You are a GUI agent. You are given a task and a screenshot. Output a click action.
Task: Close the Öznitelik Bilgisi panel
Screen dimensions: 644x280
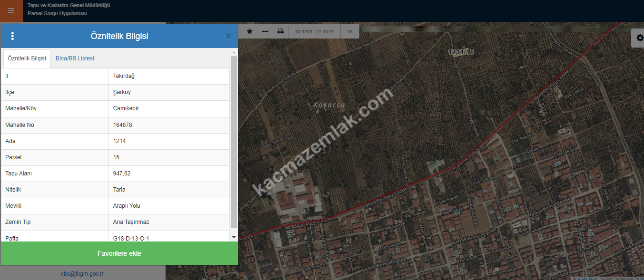[228, 36]
